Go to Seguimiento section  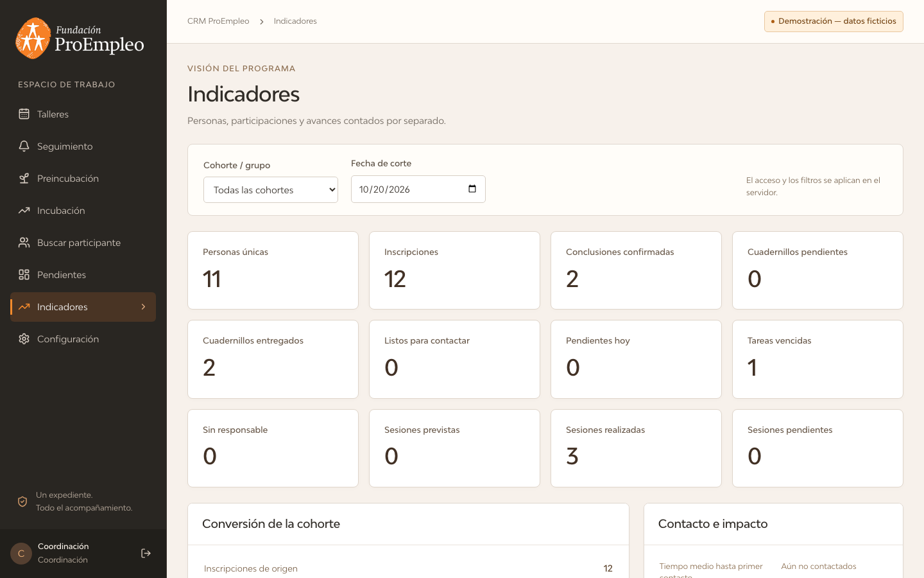pos(83,146)
